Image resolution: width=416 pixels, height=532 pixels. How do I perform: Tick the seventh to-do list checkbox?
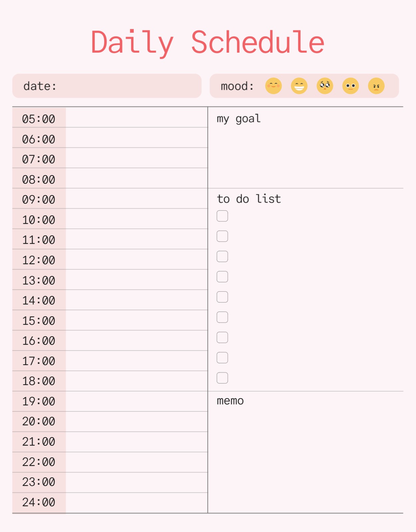(222, 338)
